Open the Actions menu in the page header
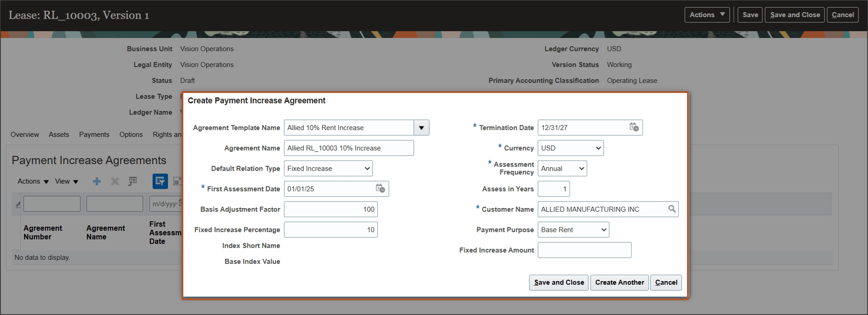Viewport: 868px width, 315px height. coord(707,15)
